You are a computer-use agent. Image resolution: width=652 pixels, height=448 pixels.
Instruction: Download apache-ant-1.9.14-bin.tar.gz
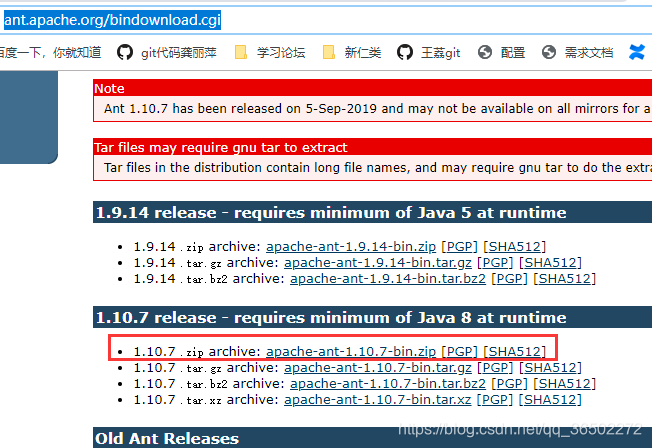tap(378, 263)
